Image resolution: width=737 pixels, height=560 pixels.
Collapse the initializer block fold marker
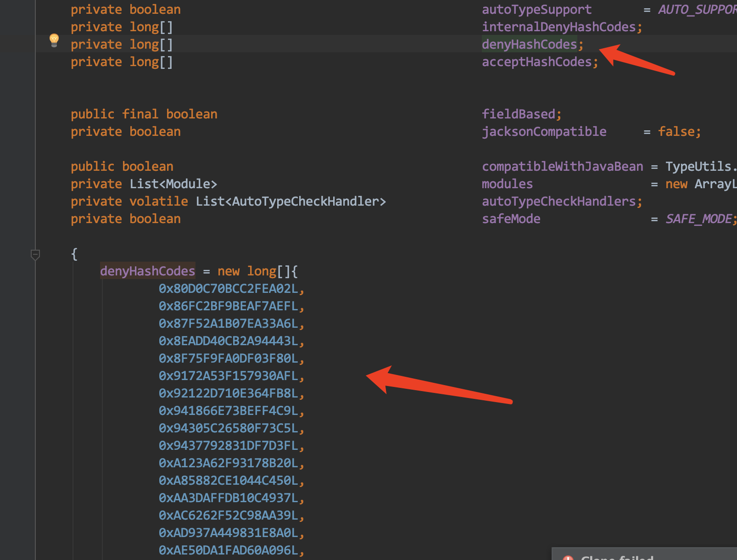coord(35,255)
